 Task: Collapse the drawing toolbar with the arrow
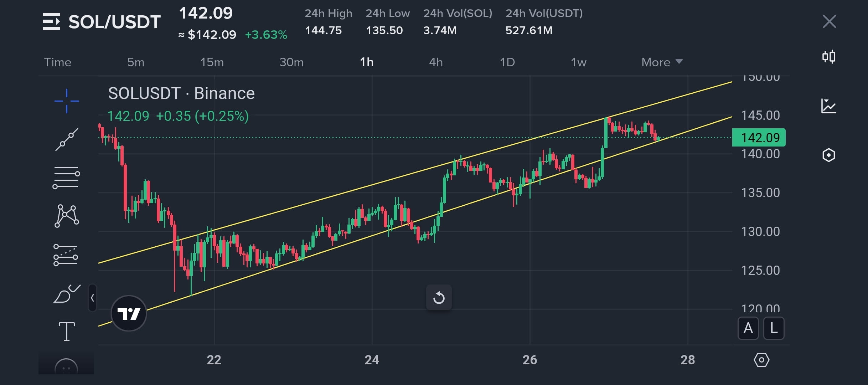point(92,298)
